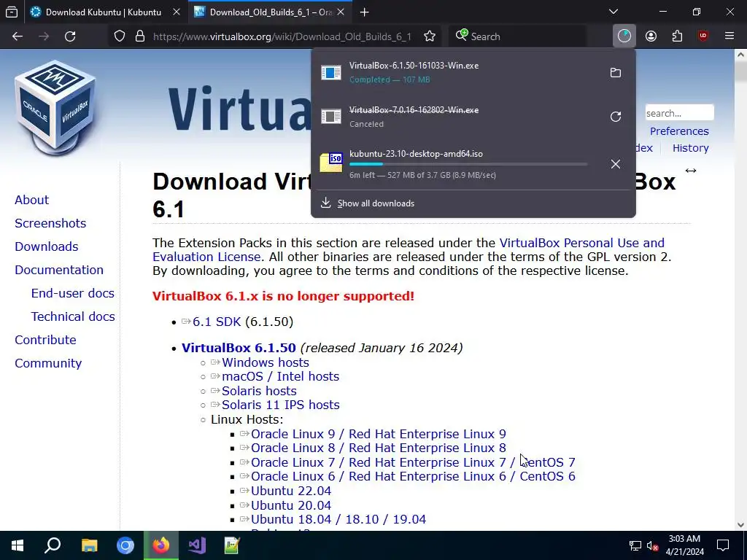Close the Download_Old_Builds_6_1 tab

(341, 12)
